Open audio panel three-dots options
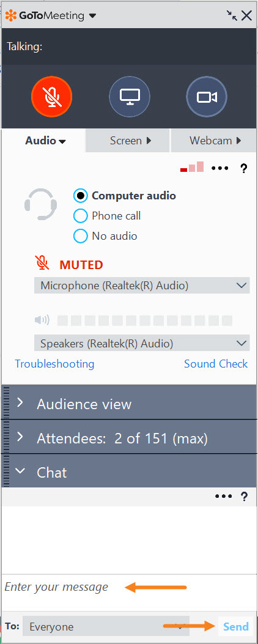Screen dimensions: 258x644 coord(221,168)
